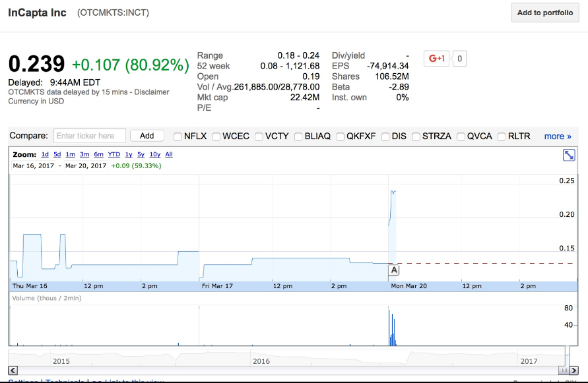The width and height of the screenshot is (588, 383).
Task: Expand the chart using the fullscreen icon
Action: tap(569, 155)
